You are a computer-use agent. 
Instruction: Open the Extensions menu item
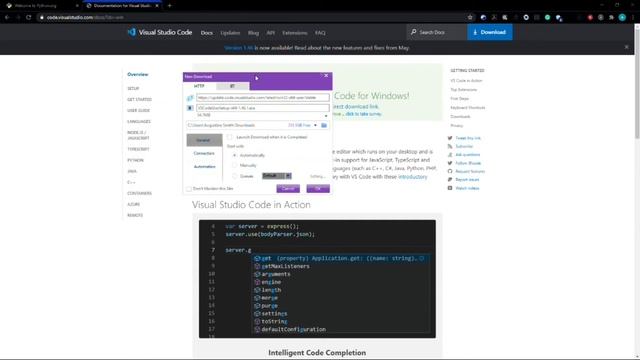[294, 33]
